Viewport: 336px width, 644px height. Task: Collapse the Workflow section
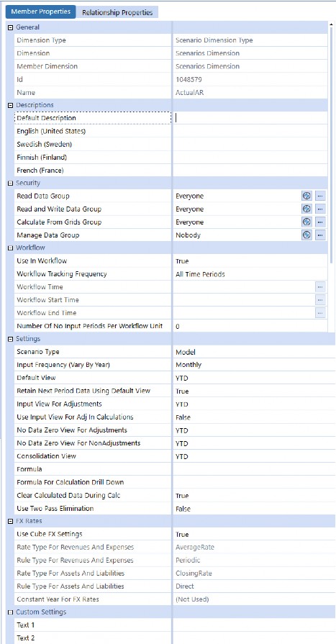pos(11,248)
